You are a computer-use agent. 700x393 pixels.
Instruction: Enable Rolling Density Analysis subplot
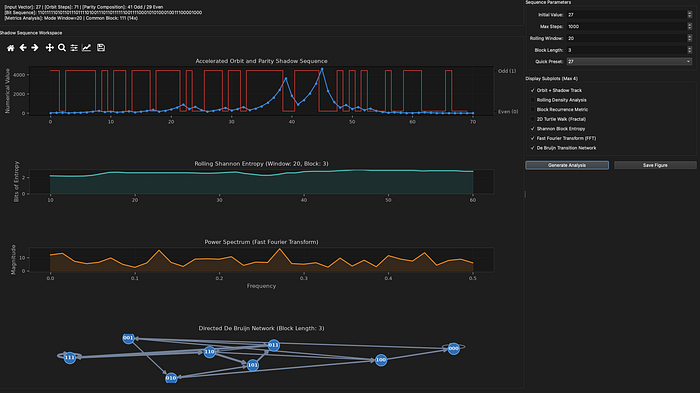[x=533, y=100]
